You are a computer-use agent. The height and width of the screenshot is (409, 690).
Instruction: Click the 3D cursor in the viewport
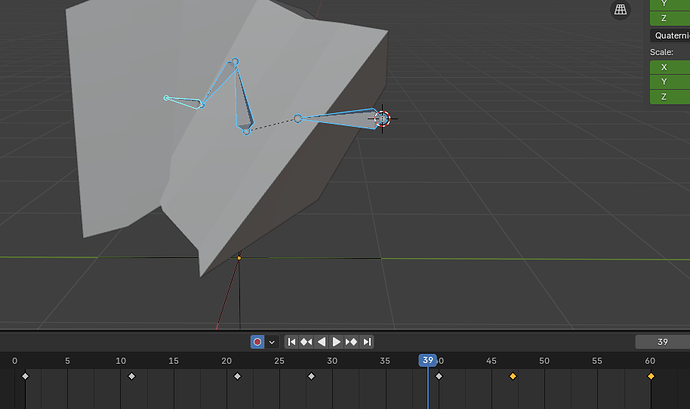click(x=382, y=118)
